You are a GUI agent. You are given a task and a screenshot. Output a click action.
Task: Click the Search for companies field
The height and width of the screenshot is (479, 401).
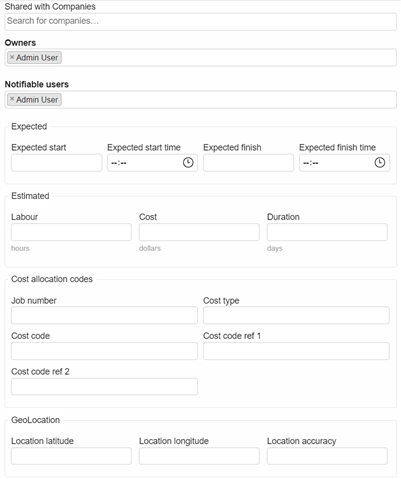(200, 22)
